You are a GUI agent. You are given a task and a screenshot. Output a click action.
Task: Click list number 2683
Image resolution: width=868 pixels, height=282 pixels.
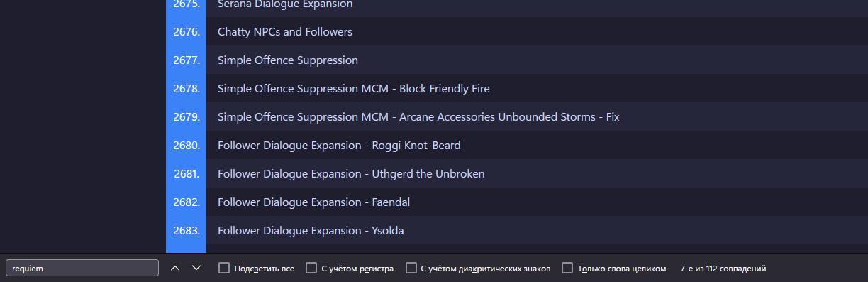point(187,231)
